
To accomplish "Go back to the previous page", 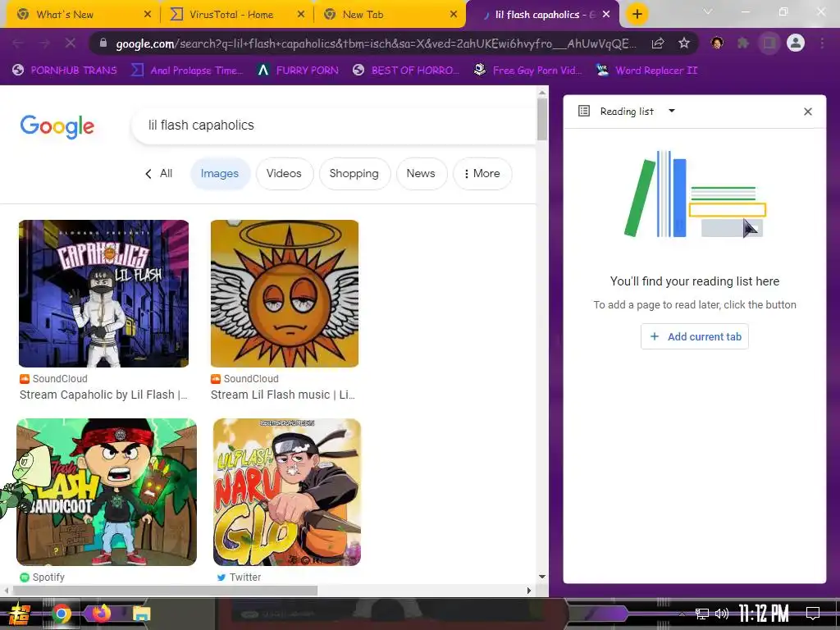I will [x=18, y=43].
